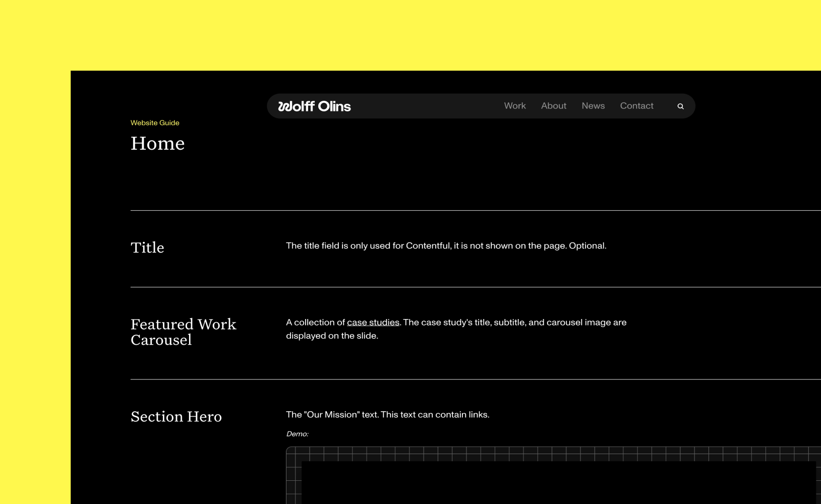Open the Work page from the navigation
This screenshot has width=821, height=504.
pos(514,106)
